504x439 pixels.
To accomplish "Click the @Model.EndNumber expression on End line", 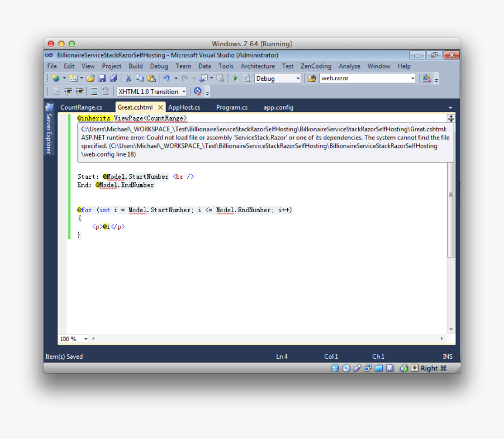I will click(125, 185).
